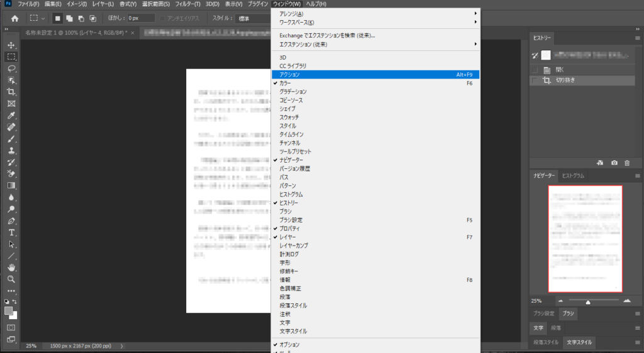644x353 pixels.
Task: Open the アクション menu item
Action: (x=375, y=75)
